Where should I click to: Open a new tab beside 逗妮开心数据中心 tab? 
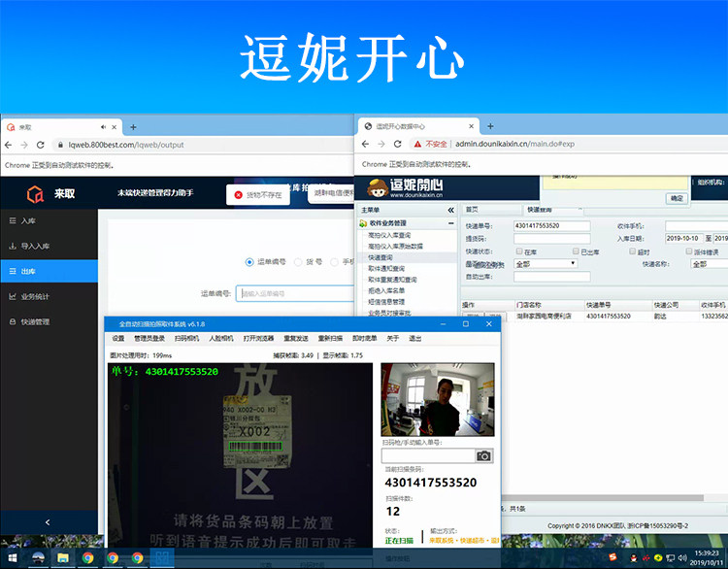click(490, 126)
